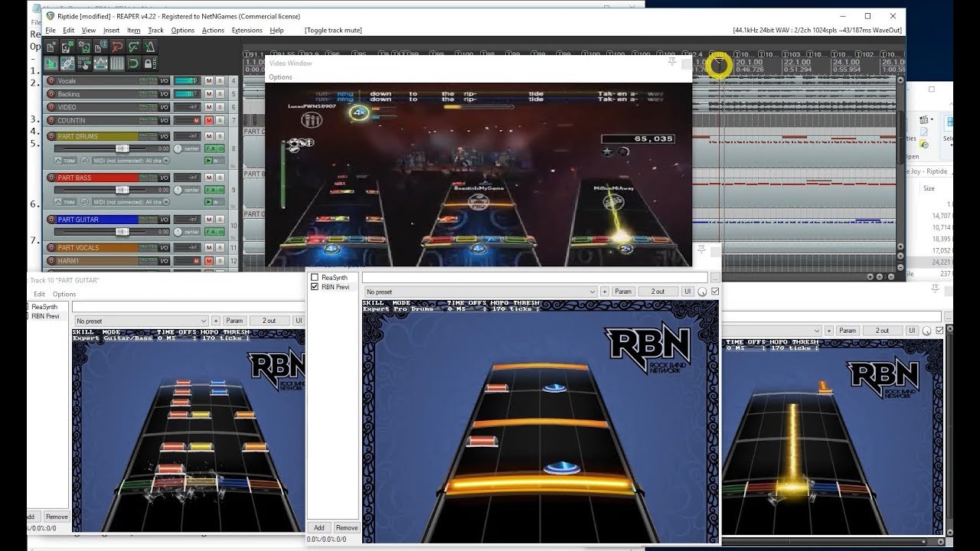Open Options in the Video Window
This screenshot has width=980, height=551.
[280, 77]
